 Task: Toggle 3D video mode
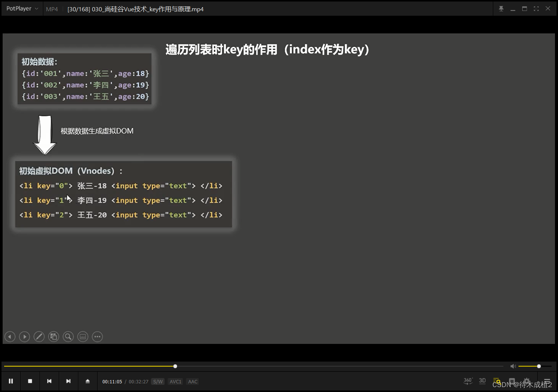(482, 381)
